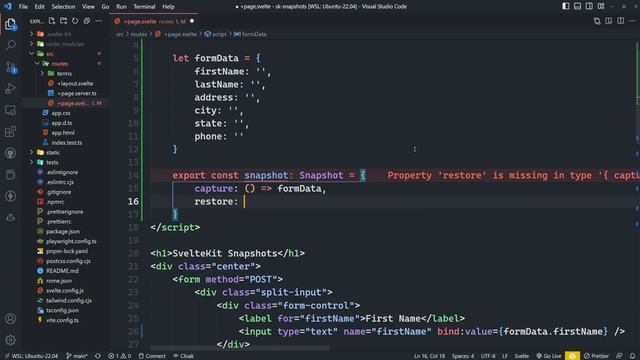Open +page.server.ts in the file tree
The image size is (640, 360).
77,93
